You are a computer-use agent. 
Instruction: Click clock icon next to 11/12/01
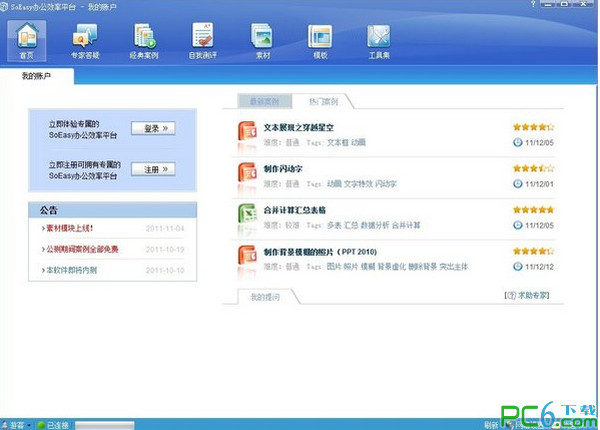coord(518,184)
